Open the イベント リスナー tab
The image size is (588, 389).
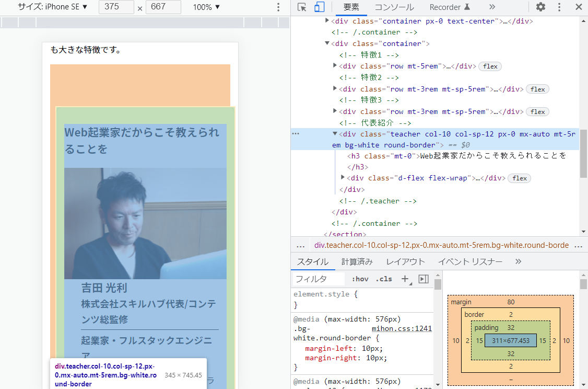470,262
